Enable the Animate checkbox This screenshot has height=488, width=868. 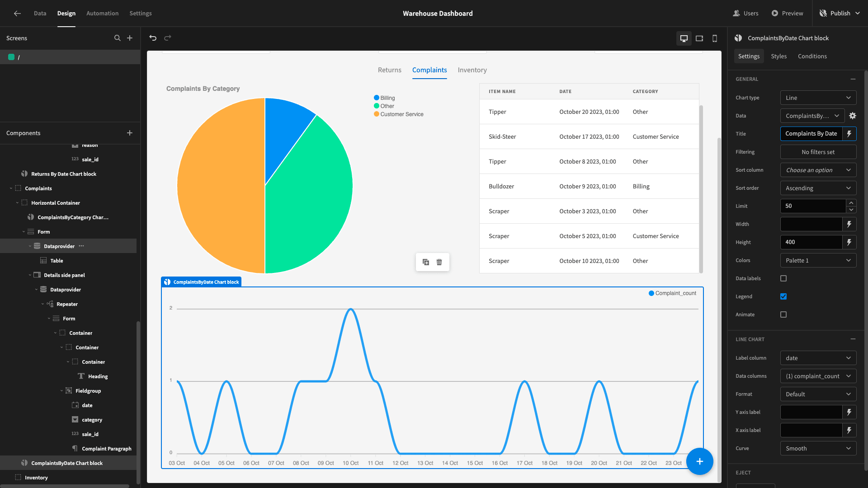coord(783,314)
